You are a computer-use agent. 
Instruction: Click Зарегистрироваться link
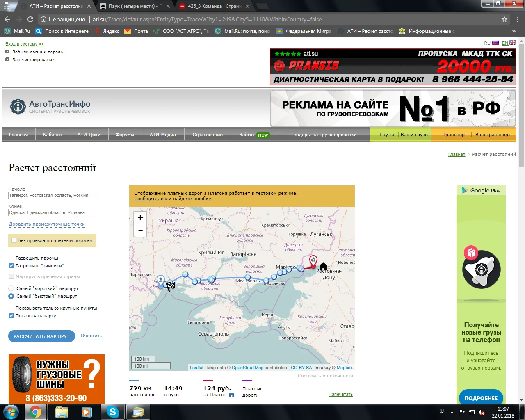pos(34,60)
